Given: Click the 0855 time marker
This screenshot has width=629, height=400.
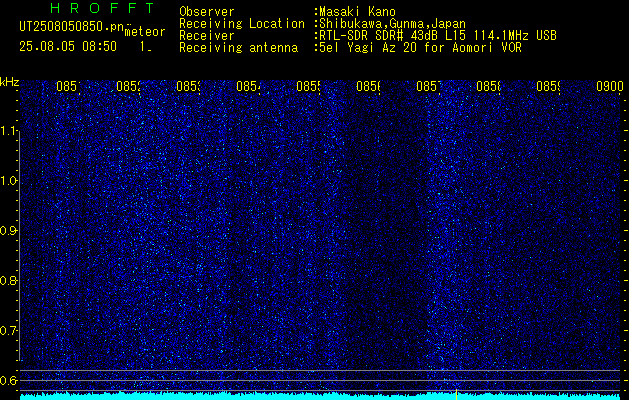Looking at the screenshot, I should [x=308, y=86].
